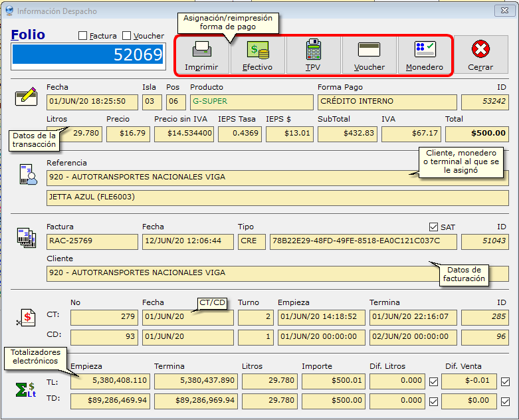Choose the Voucher payment button

click(x=369, y=54)
